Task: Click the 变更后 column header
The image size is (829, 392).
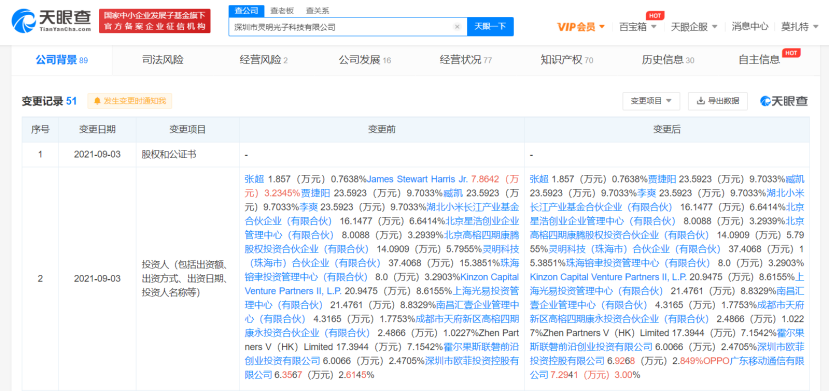Action: (667, 130)
